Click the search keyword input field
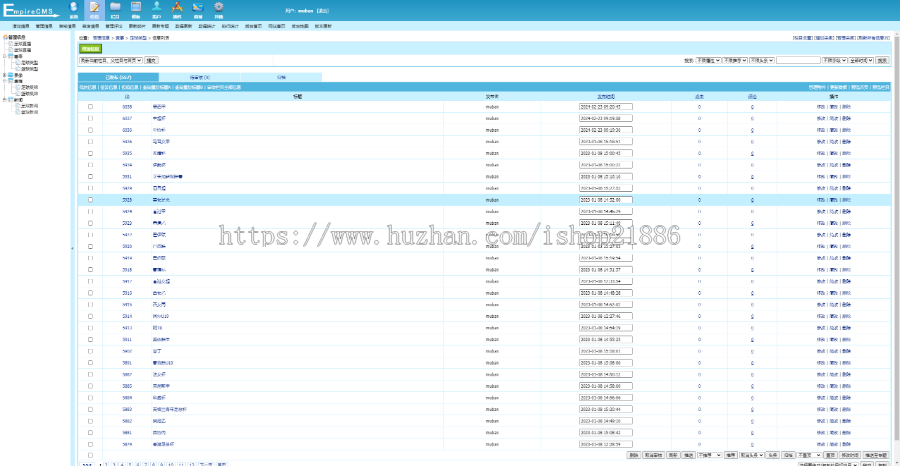The image size is (900, 466). (798, 60)
